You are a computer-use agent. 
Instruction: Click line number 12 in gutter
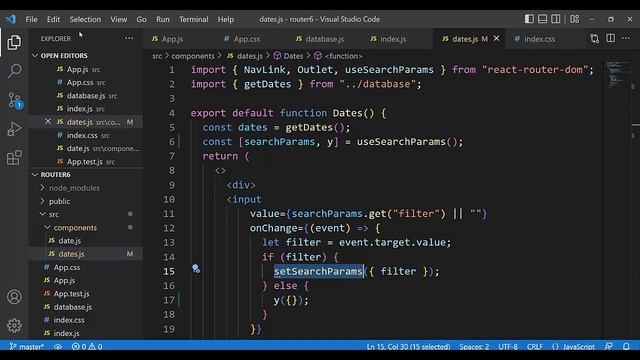click(x=169, y=228)
